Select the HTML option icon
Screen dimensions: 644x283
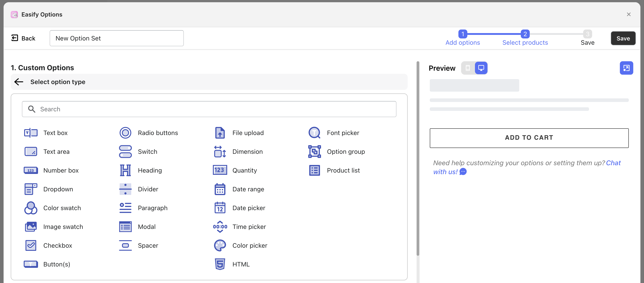click(x=220, y=264)
